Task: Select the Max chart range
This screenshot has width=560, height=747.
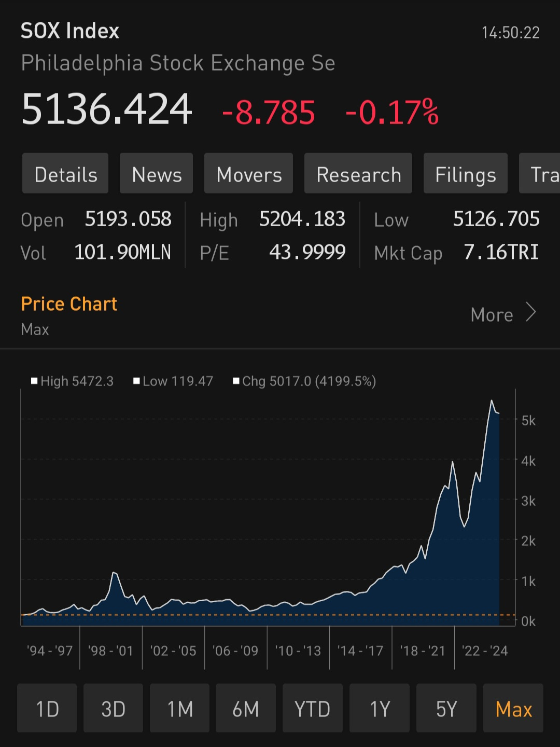Action: click(513, 708)
